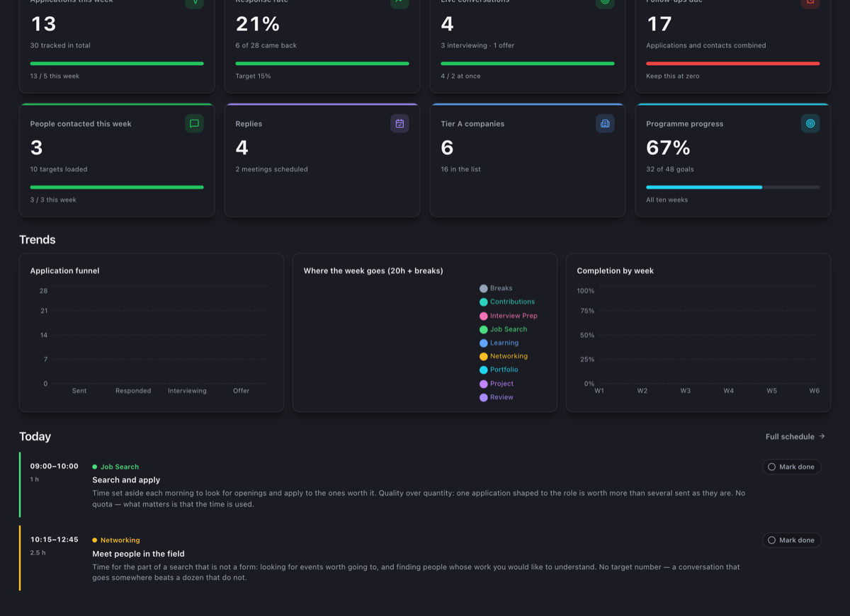Image resolution: width=850 pixels, height=616 pixels.
Task: Click 'Where the week goes (20h + breaks)' title
Action: 373,270
